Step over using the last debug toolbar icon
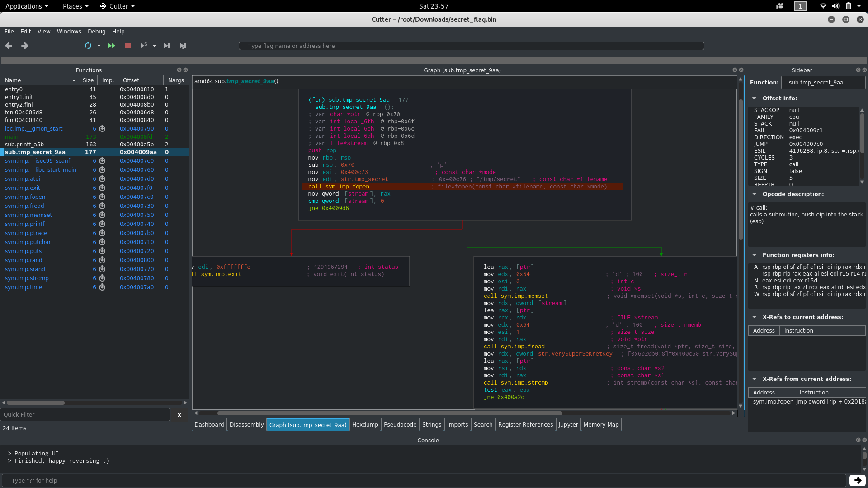The image size is (868, 488). (183, 46)
